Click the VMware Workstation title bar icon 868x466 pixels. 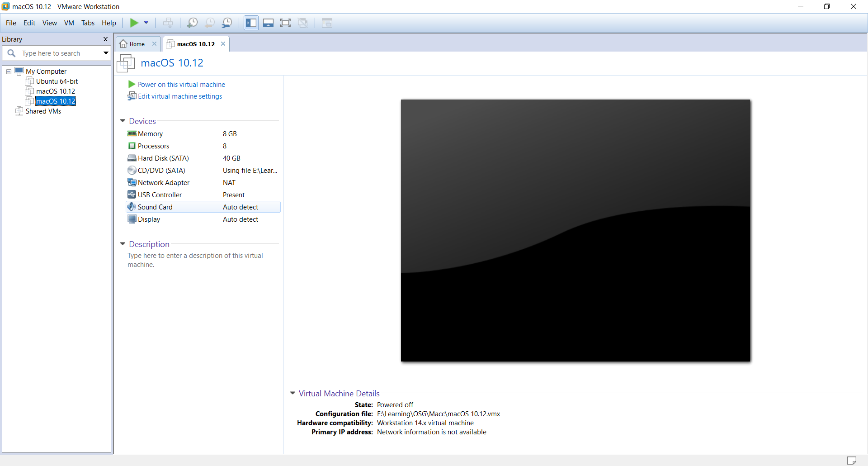(5, 6)
